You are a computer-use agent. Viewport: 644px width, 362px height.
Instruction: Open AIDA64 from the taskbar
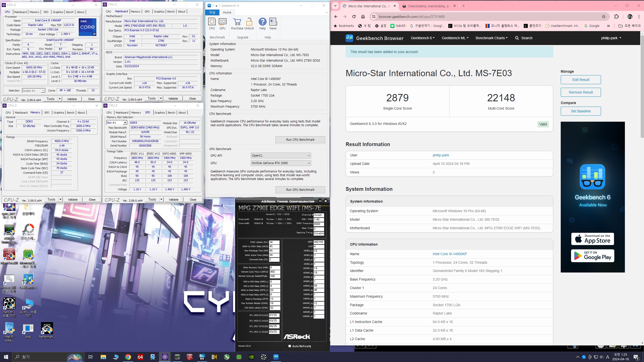tap(140, 357)
